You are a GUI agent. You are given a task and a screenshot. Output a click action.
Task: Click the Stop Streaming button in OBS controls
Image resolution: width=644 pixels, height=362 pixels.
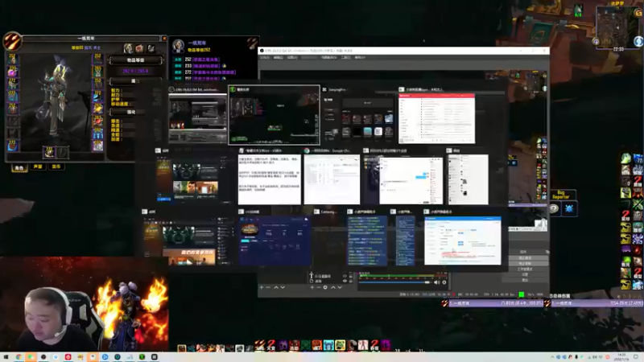coord(525,257)
